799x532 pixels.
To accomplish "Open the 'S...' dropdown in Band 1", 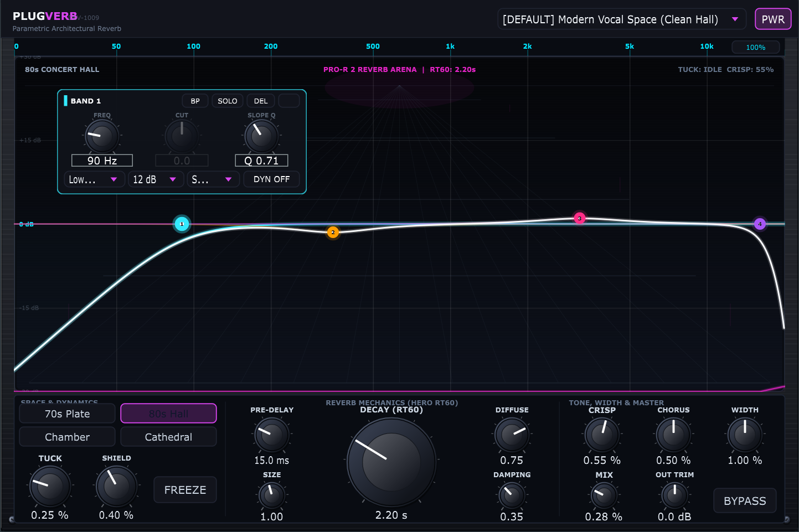I will pos(212,179).
